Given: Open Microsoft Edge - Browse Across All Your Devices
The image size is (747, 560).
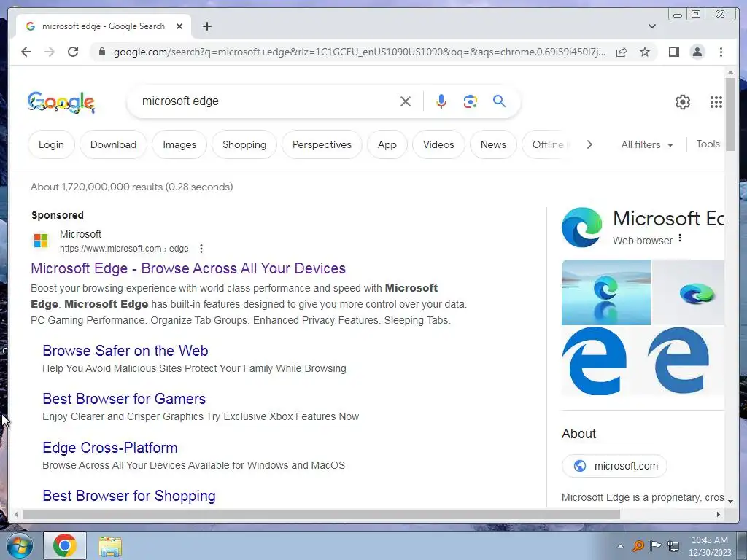Looking at the screenshot, I should [188, 268].
